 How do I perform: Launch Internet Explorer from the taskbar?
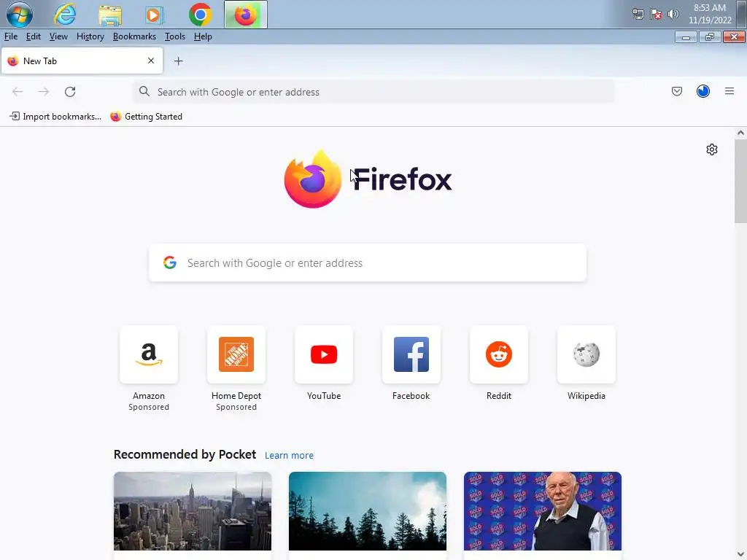coord(65,15)
